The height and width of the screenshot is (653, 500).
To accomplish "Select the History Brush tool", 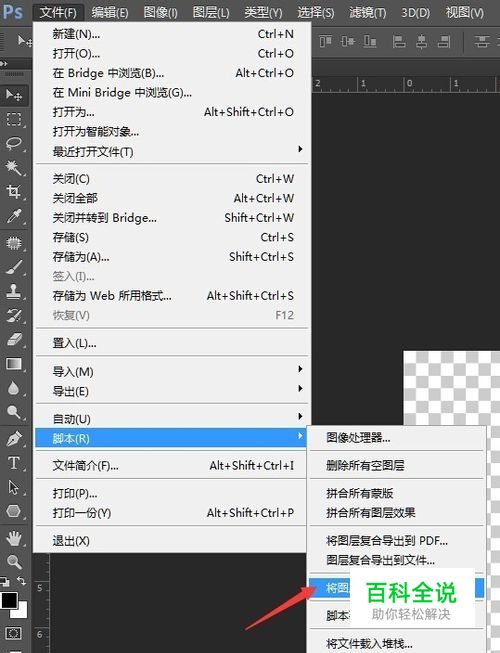I will 14,315.
